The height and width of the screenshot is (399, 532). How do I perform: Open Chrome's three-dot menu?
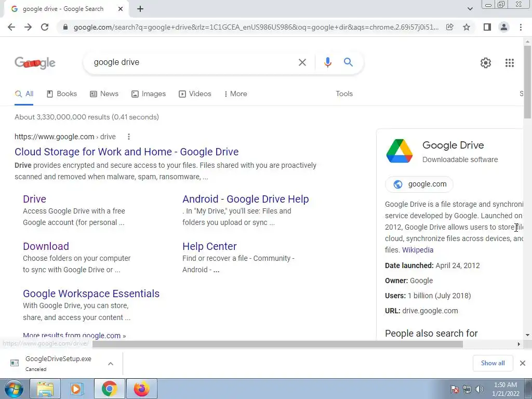(x=521, y=27)
